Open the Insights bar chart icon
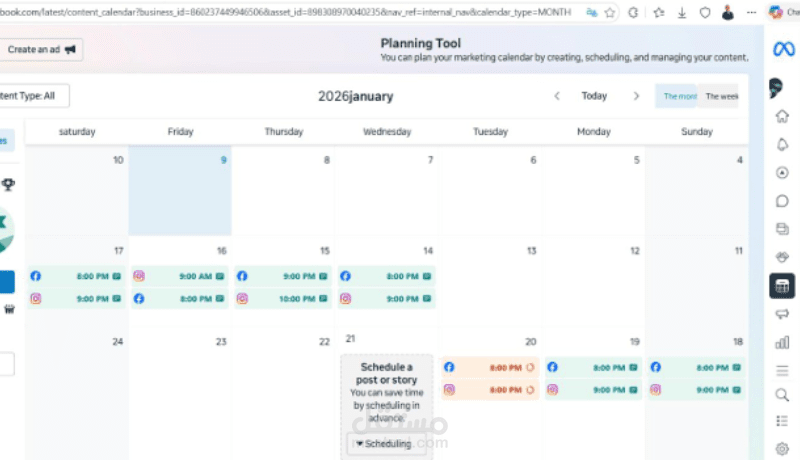800x460 pixels. pyautogui.click(x=782, y=342)
